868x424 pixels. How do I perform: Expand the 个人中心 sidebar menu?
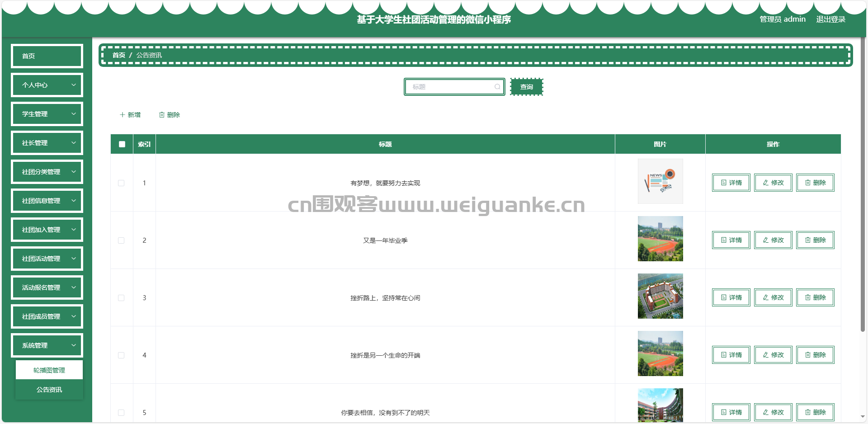point(47,85)
